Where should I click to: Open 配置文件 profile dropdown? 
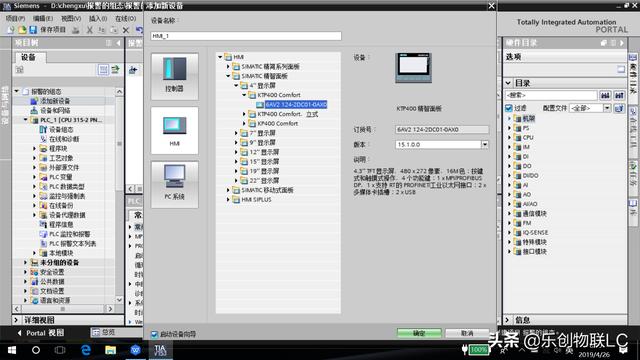607,108
